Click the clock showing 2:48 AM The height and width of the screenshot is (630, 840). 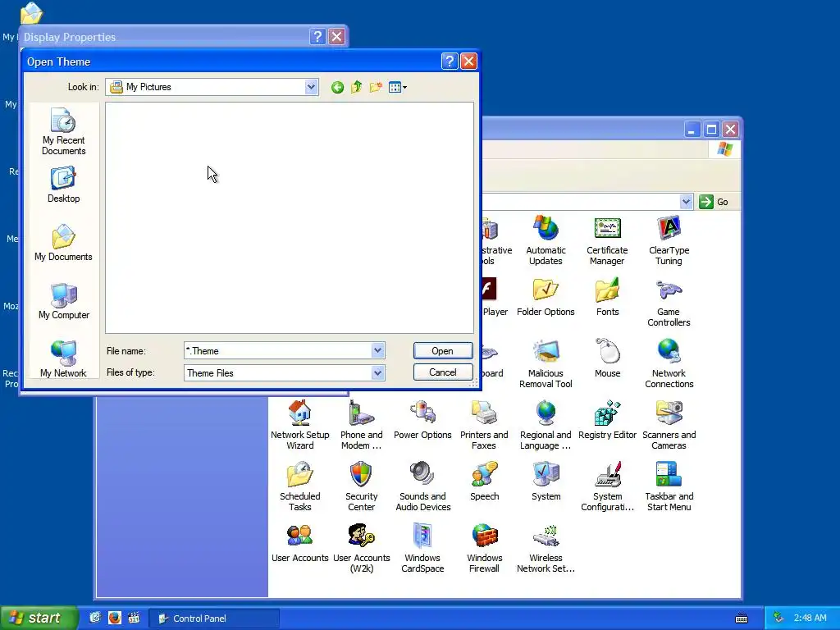810,619
